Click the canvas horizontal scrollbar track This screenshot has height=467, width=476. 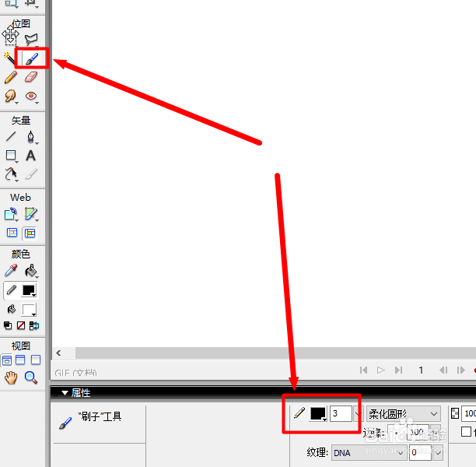pos(275,353)
